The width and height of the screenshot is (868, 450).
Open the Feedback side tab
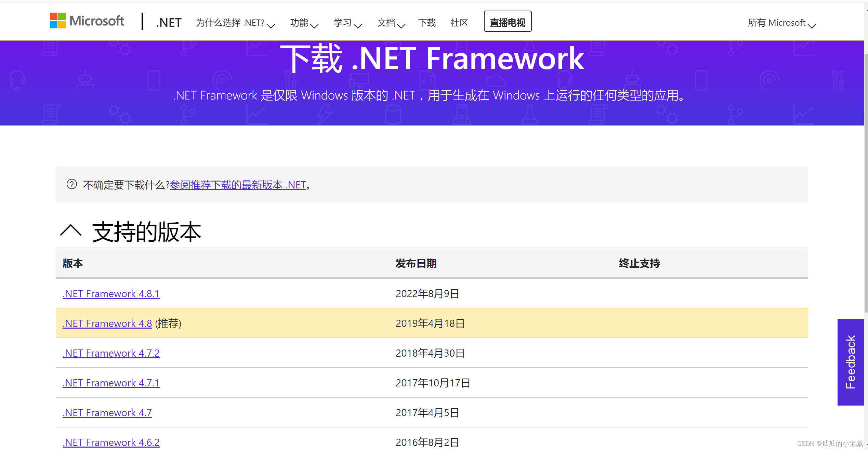tap(850, 362)
